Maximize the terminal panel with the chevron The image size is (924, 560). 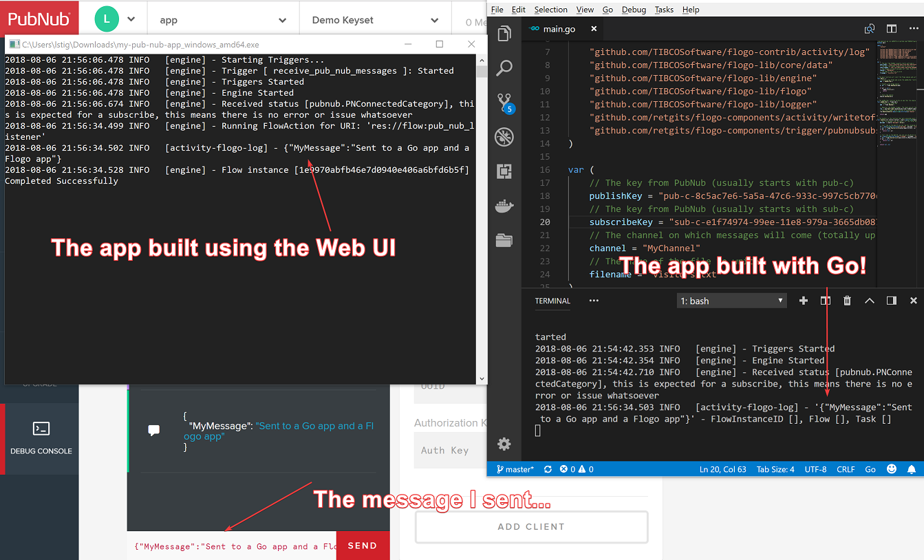pyautogui.click(x=870, y=301)
